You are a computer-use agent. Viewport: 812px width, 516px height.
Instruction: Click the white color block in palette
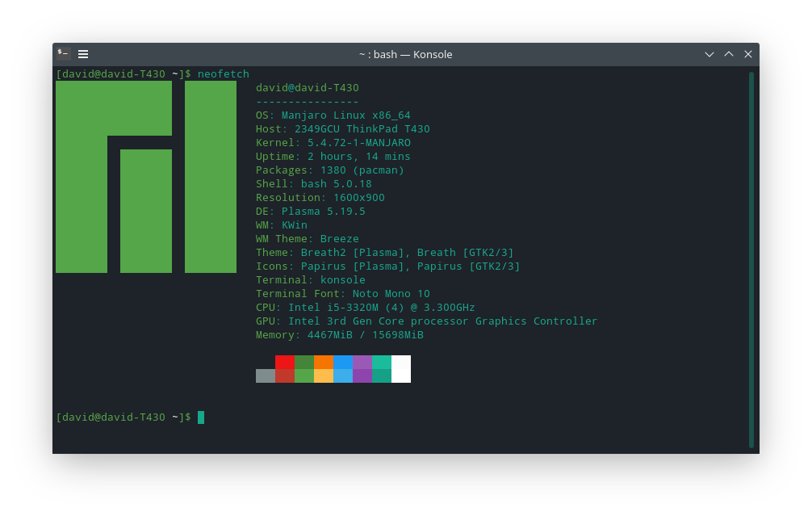(401, 369)
